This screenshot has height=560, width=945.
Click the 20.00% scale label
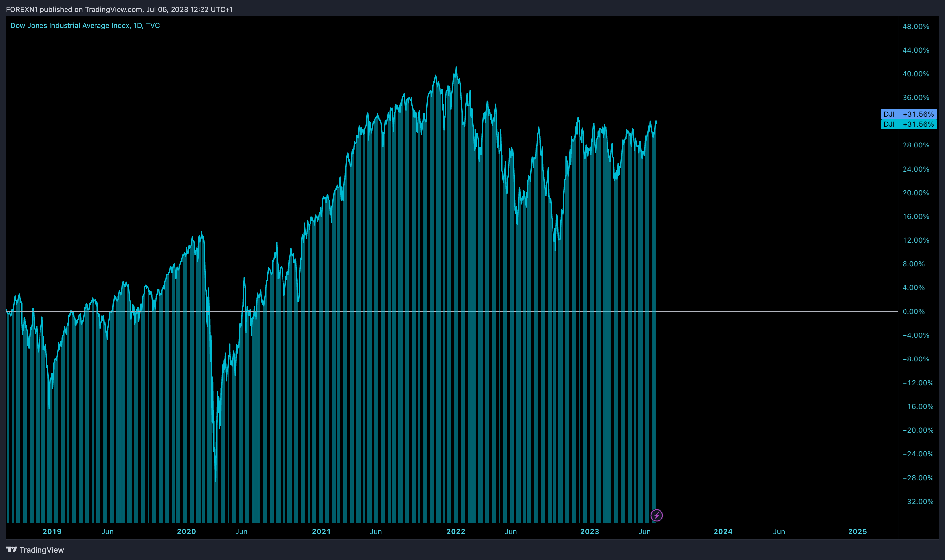point(916,193)
